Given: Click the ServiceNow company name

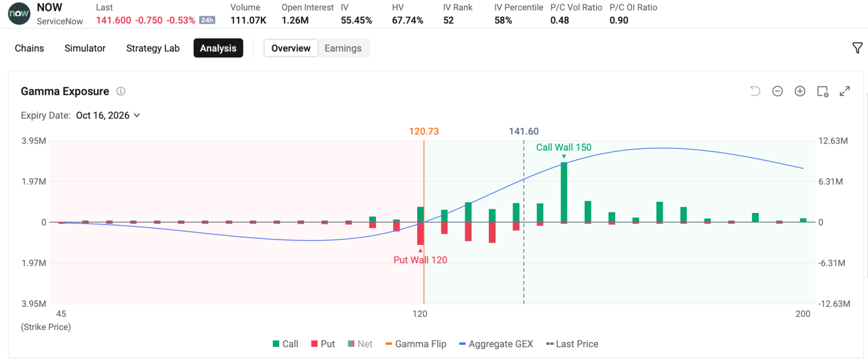Looking at the screenshot, I should point(60,21).
